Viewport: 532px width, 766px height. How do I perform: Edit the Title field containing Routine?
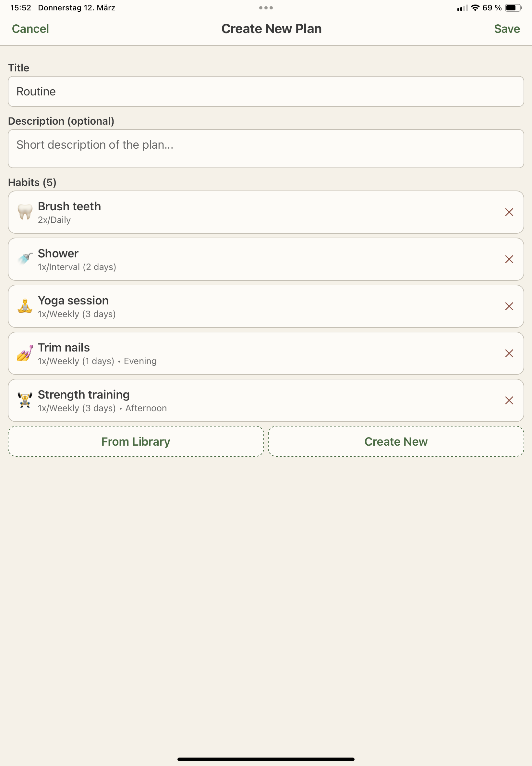(x=266, y=92)
